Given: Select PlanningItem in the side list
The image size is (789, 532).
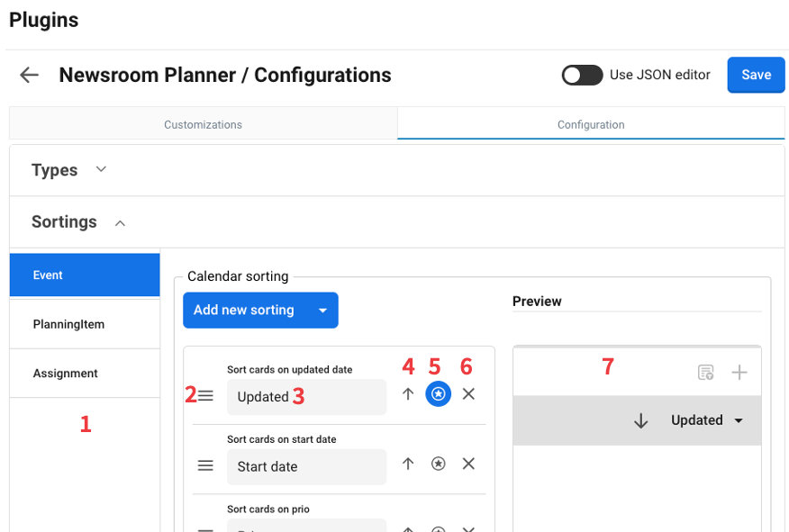Looking at the screenshot, I should pyautogui.click(x=84, y=324).
